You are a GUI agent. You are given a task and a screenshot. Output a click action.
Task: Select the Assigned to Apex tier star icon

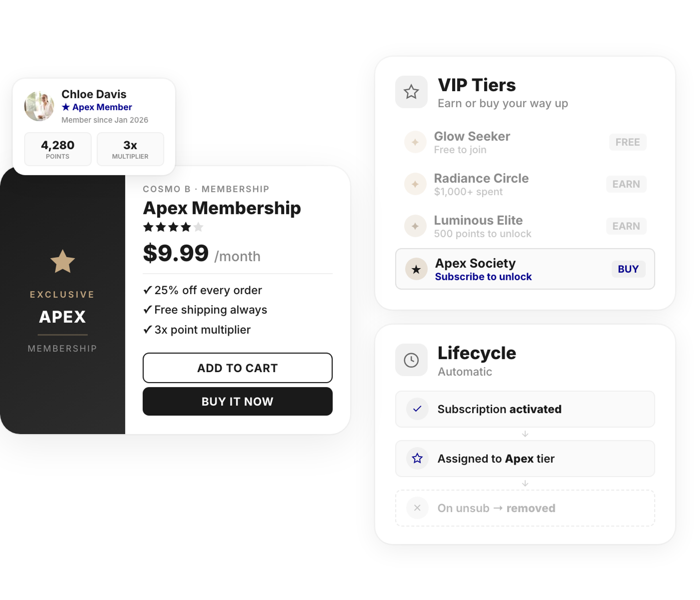(x=417, y=459)
